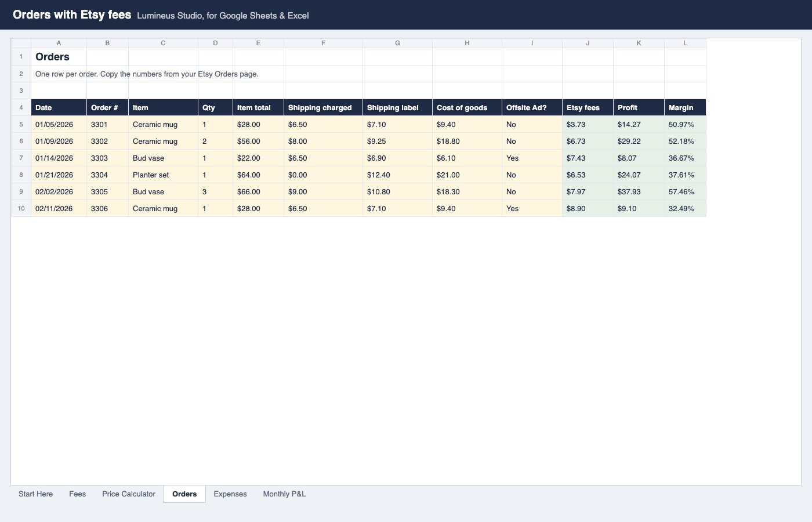Go to the Expenses tab

pos(230,494)
